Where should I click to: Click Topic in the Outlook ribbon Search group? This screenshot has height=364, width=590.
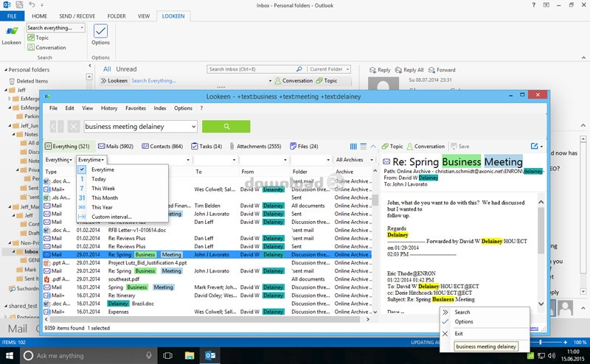[x=38, y=38]
